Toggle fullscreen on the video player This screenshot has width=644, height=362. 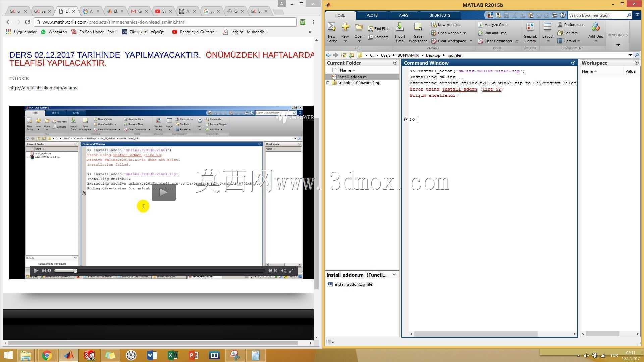[x=291, y=271]
